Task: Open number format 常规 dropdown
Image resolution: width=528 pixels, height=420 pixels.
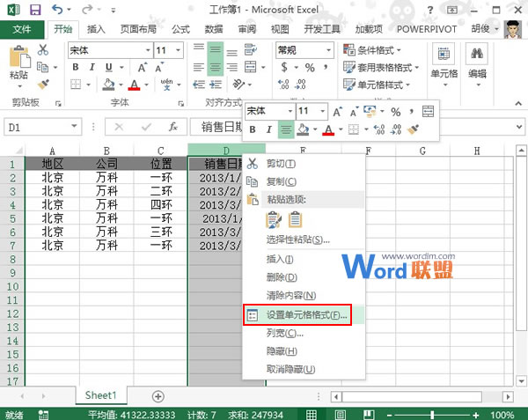Action: [x=328, y=50]
